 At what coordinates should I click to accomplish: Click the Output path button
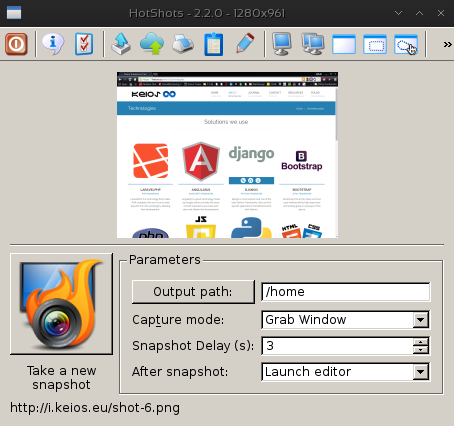coord(193,292)
